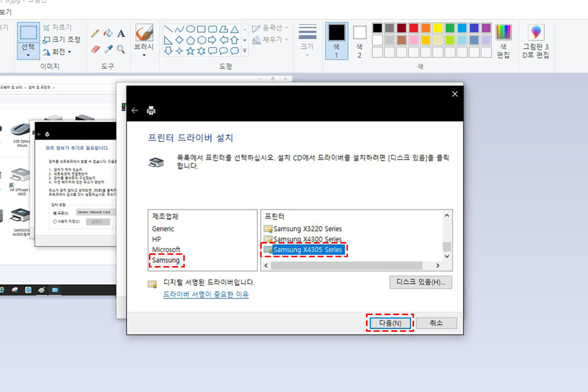Open 색 편집 edit colors
This screenshot has width=588, height=392.
(503, 42)
